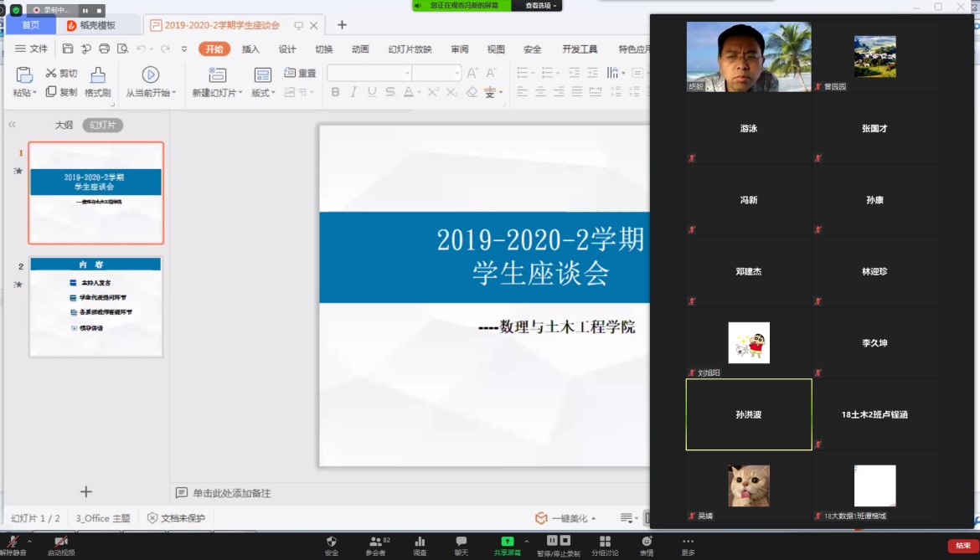
Task: Toggle bold text formatting
Action: [335, 92]
